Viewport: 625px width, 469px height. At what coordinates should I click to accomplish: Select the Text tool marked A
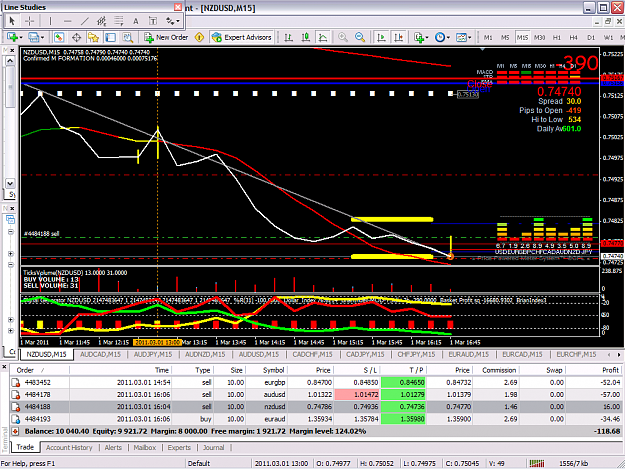136,21
